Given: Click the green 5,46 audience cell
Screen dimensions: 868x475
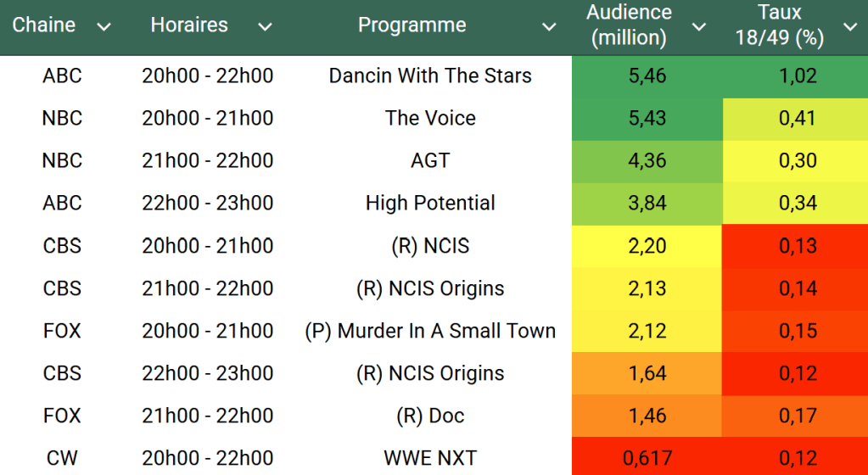Looking at the screenshot, I should 647,75.
